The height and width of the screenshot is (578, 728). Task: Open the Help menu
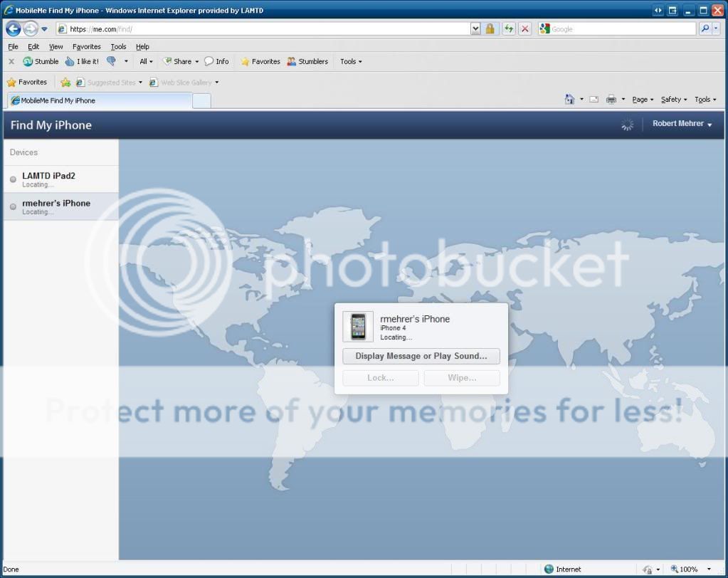(x=142, y=46)
